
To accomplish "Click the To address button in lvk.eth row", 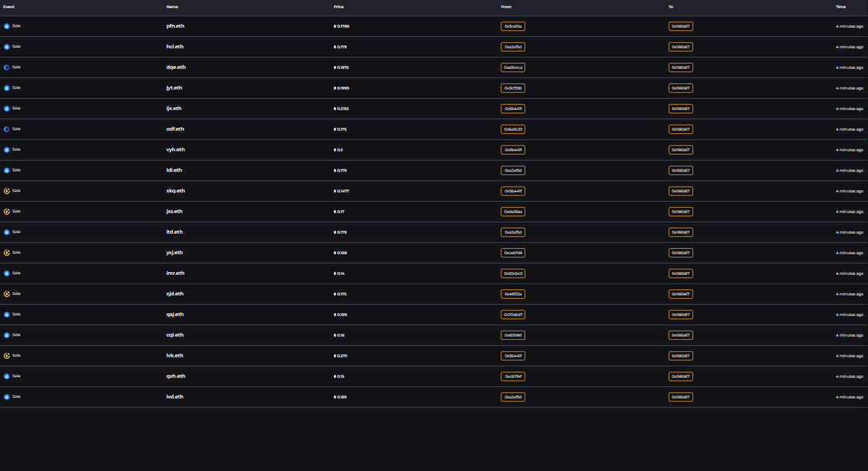I will [x=681, y=356].
